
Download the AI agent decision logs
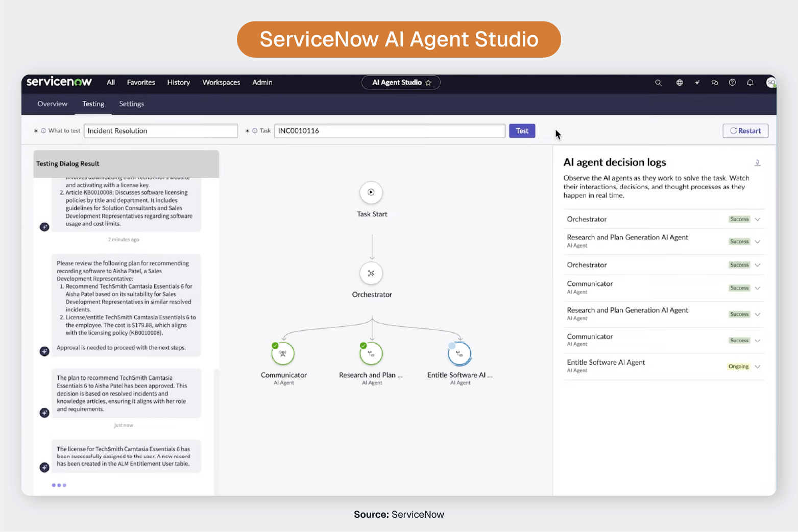pyautogui.click(x=758, y=162)
